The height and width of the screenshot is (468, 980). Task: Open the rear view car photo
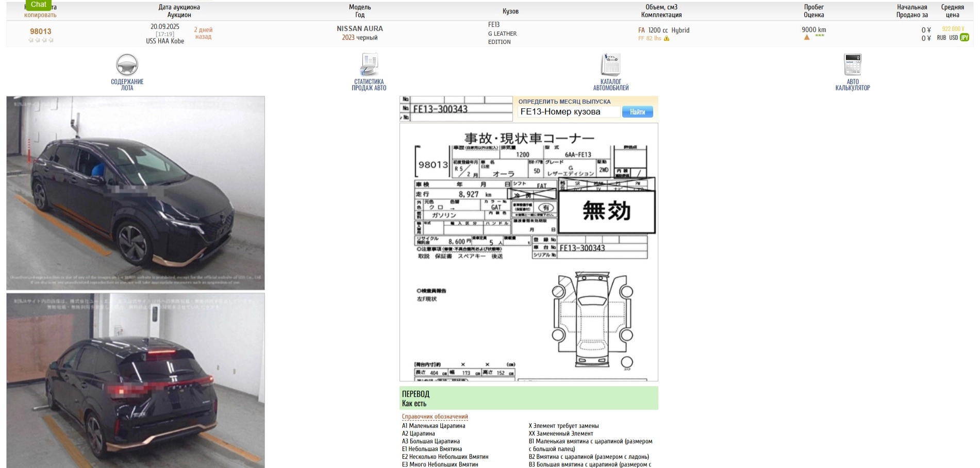tap(136, 380)
